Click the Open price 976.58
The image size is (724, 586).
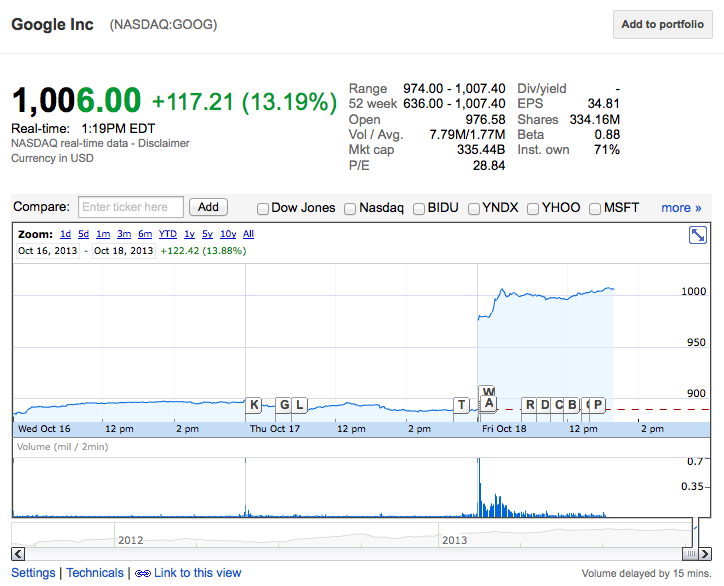(x=485, y=120)
